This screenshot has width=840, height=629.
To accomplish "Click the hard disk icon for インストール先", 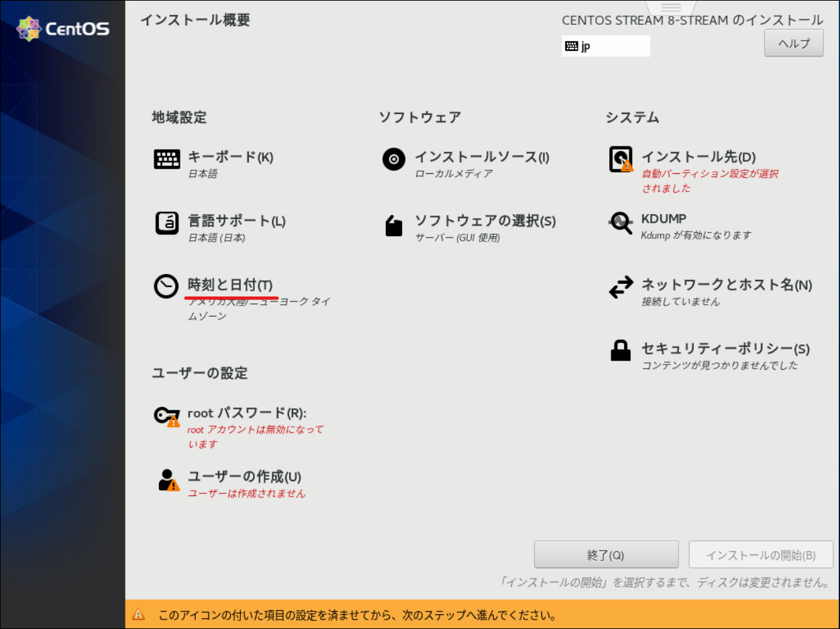I will pos(621,159).
